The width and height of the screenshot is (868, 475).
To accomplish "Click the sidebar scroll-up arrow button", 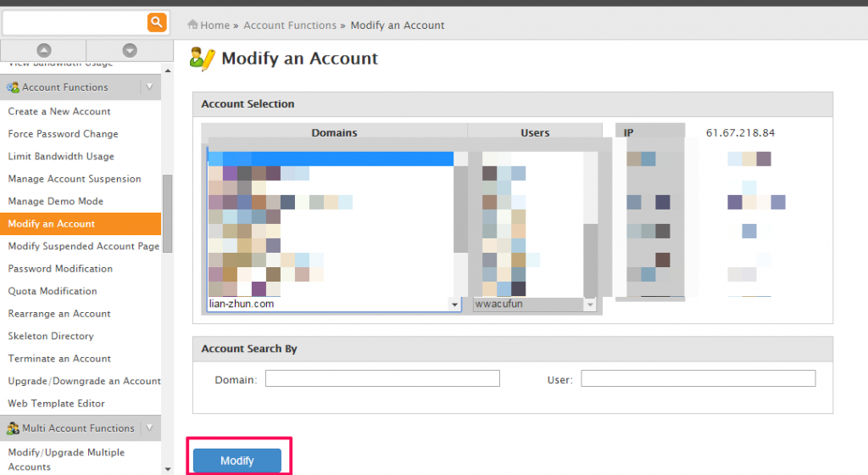I will coord(43,50).
